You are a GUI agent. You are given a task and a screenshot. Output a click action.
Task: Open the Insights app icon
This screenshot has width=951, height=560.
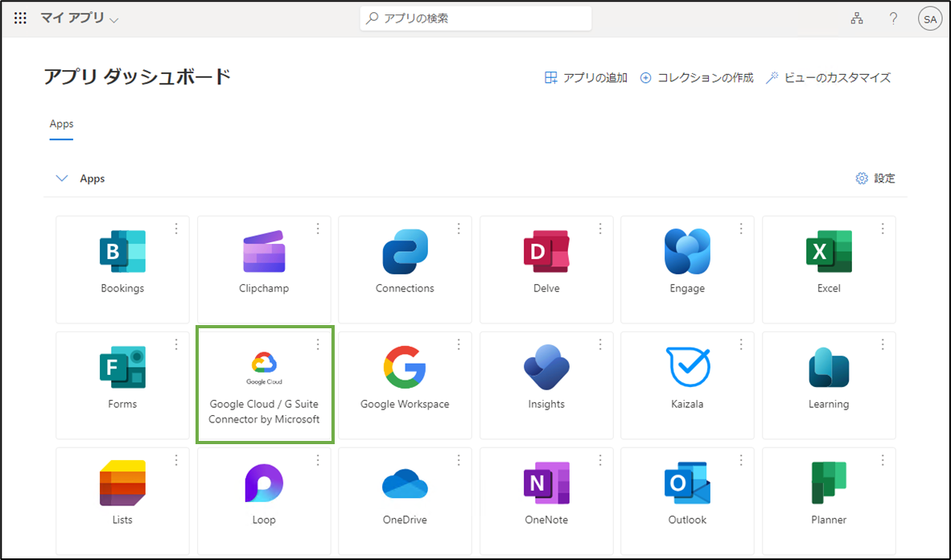(546, 367)
